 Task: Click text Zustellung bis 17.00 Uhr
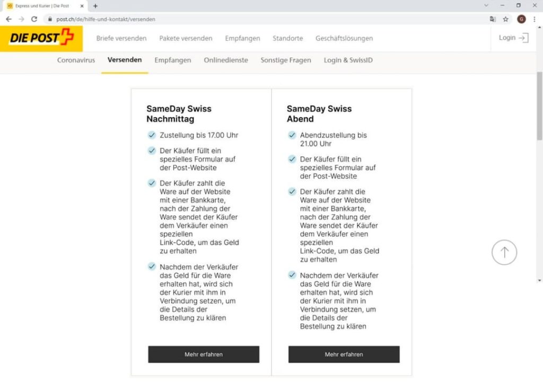click(199, 135)
